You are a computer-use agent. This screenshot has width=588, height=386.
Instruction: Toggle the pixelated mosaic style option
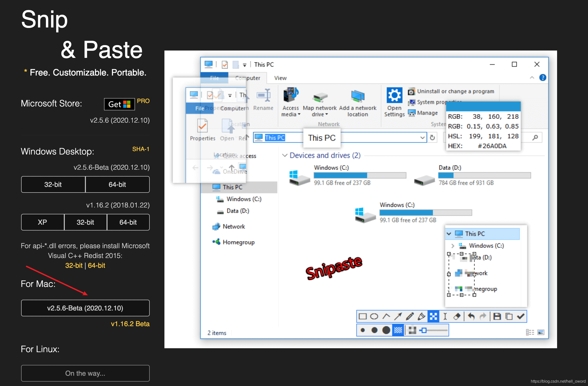point(412,330)
